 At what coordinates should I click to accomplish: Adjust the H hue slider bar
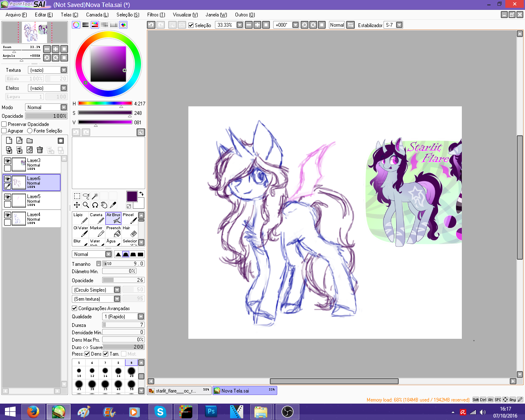tap(105, 103)
